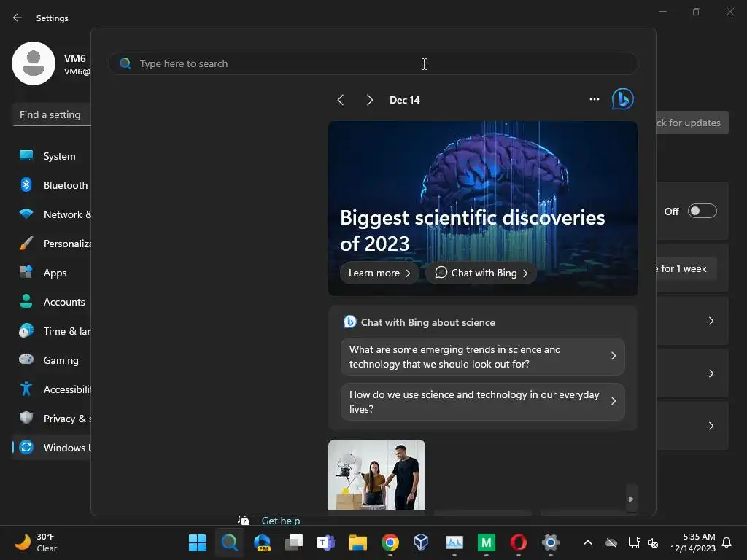Click the scroll right arrow in search panel
The width and height of the screenshot is (747, 560).
[x=631, y=499]
